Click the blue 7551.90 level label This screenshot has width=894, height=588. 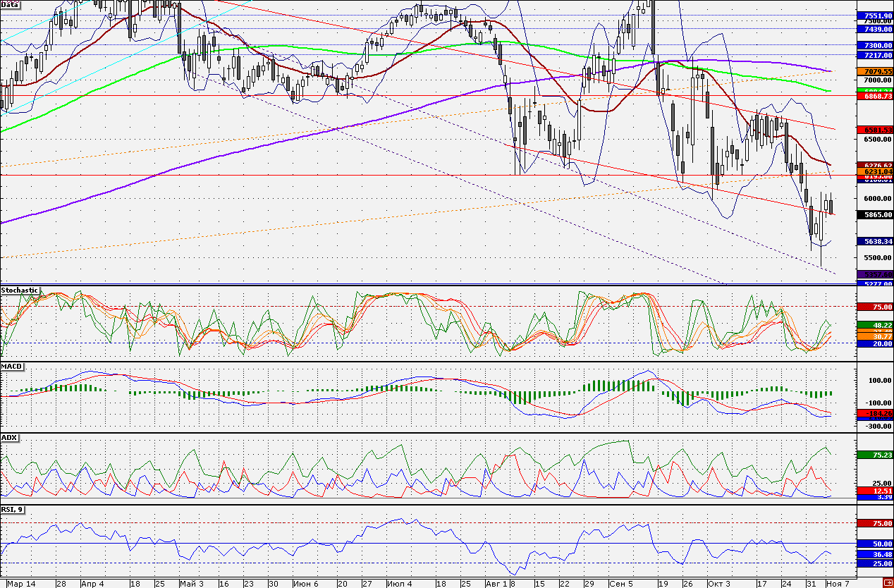click(874, 16)
